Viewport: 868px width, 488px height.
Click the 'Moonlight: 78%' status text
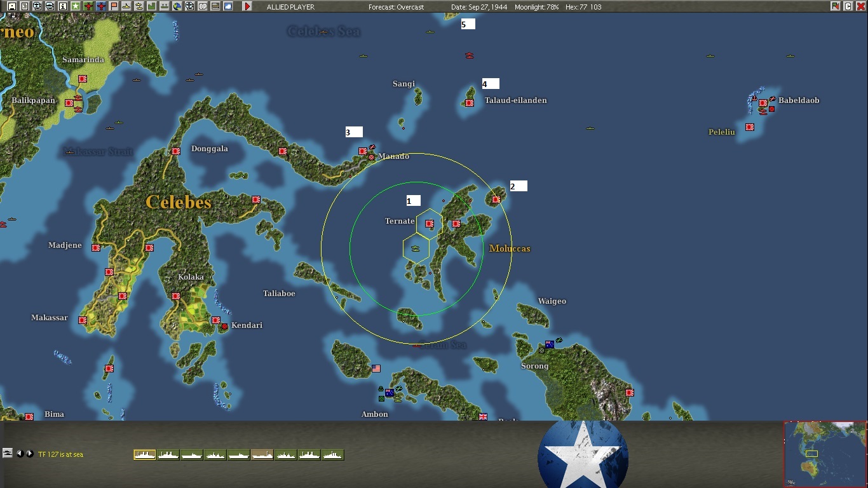pos(538,7)
